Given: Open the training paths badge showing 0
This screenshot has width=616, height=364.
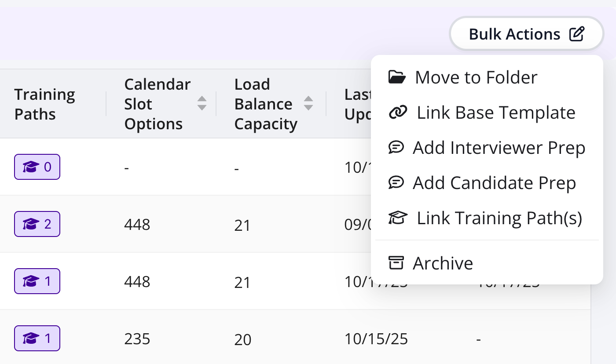Looking at the screenshot, I should pyautogui.click(x=37, y=167).
